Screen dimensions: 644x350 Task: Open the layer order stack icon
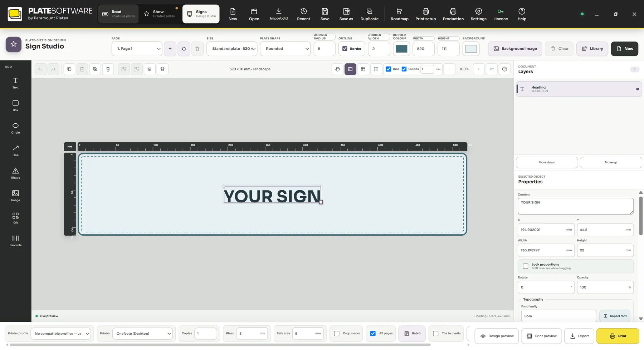[162, 69]
